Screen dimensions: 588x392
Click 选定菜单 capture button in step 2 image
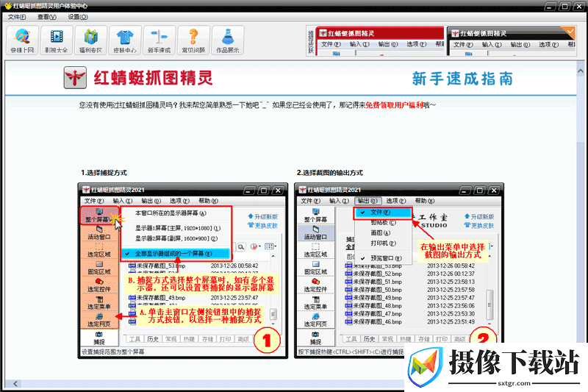pyautogui.click(x=315, y=302)
